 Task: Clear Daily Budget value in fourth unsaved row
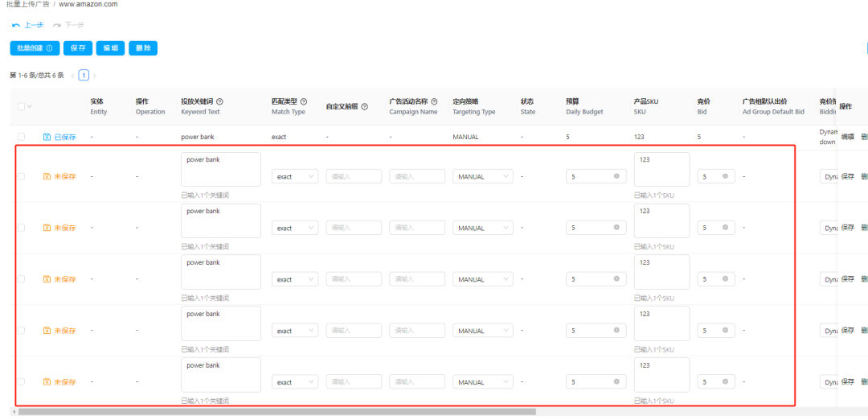click(x=616, y=331)
